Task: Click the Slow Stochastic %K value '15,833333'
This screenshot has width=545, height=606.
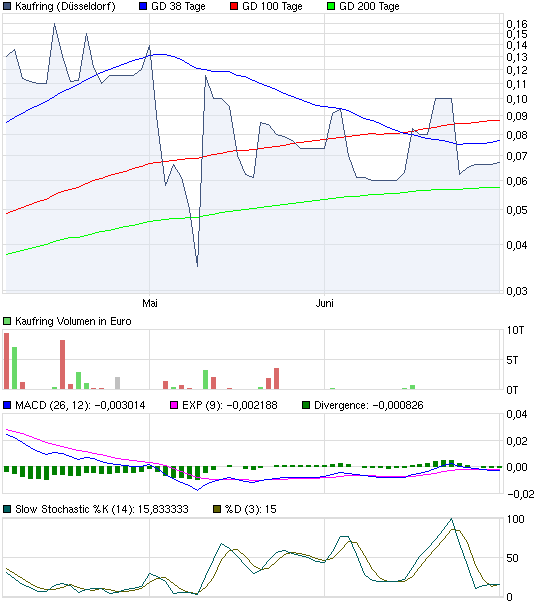Action: click(163, 509)
